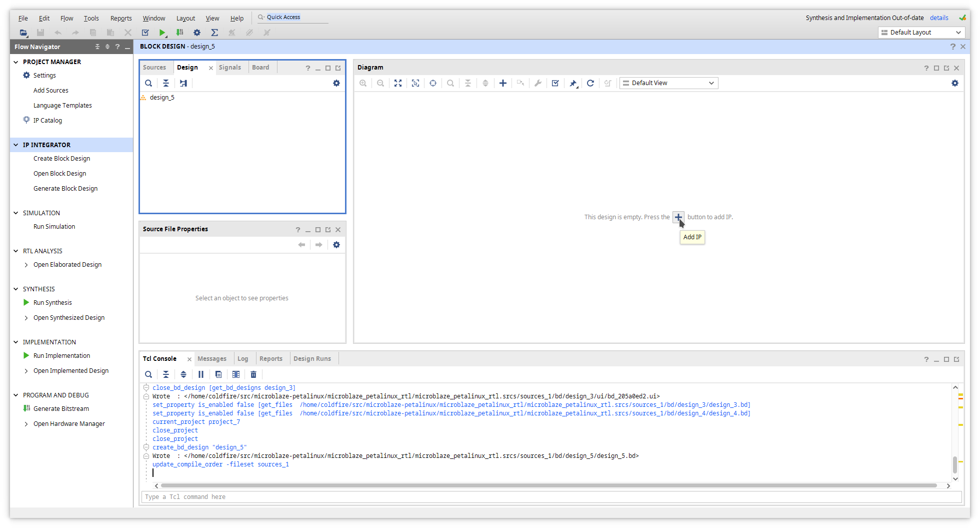Expand Open Synthesized Design

(x=26, y=318)
